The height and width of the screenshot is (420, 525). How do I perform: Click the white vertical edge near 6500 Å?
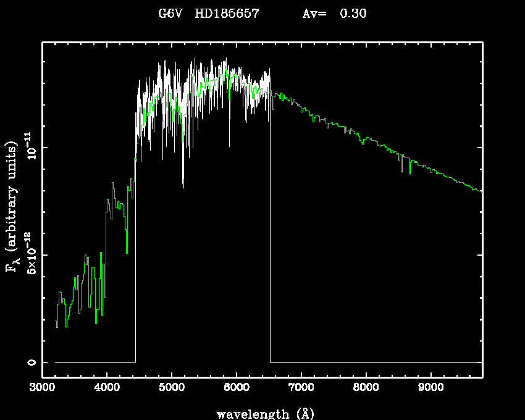[x=270, y=235]
